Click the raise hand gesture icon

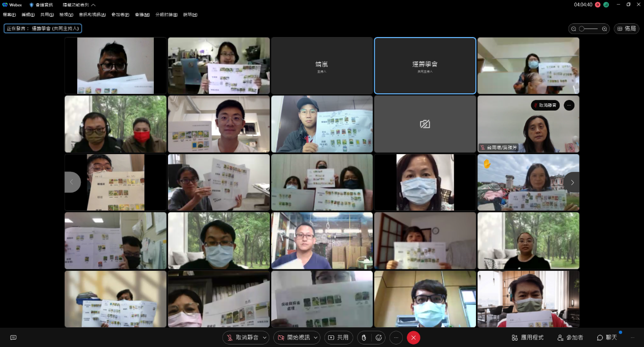(364, 337)
